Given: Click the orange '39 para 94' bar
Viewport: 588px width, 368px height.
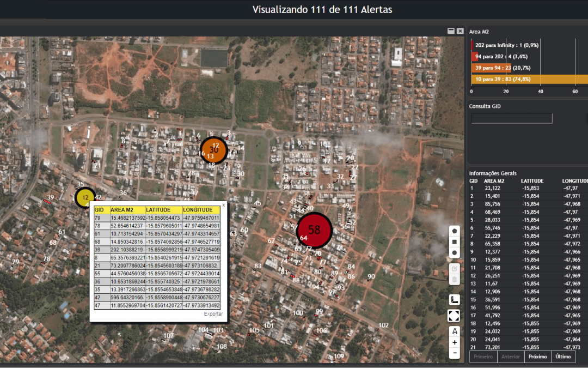Looking at the screenshot, I should (x=491, y=68).
